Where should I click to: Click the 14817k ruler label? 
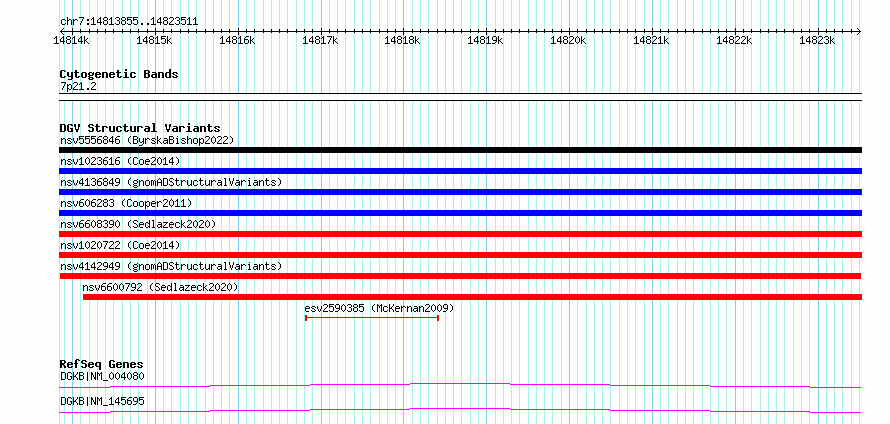click(x=320, y=41)
